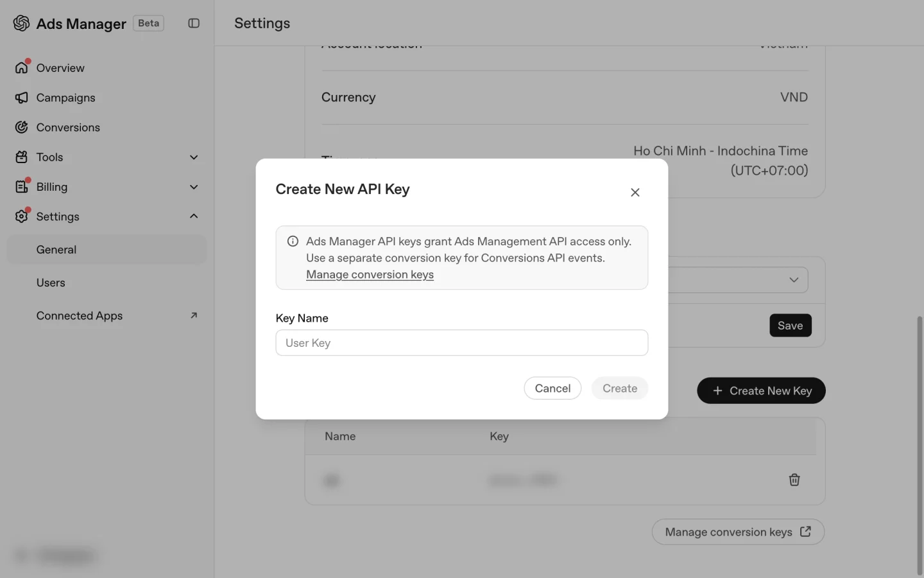Viewport: 924px width, 578px height.
Task: Click the Manage conversion keys button below table
Action: (738, 532)
